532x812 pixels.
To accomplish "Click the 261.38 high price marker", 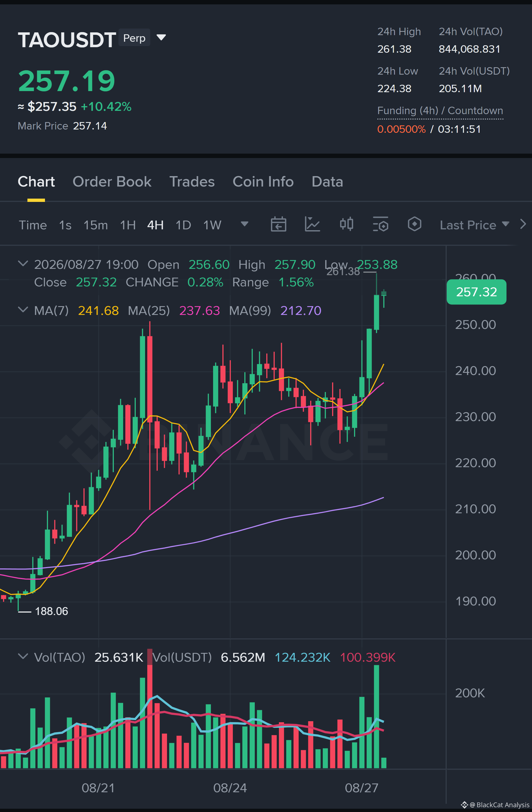I will click(x=343, y=272).
